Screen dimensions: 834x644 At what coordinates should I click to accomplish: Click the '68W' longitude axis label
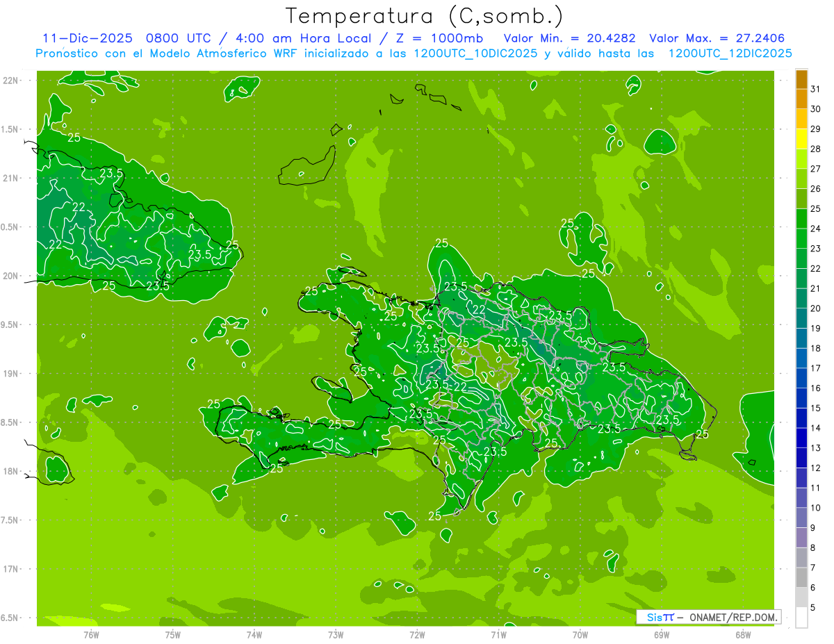point(743,635)
